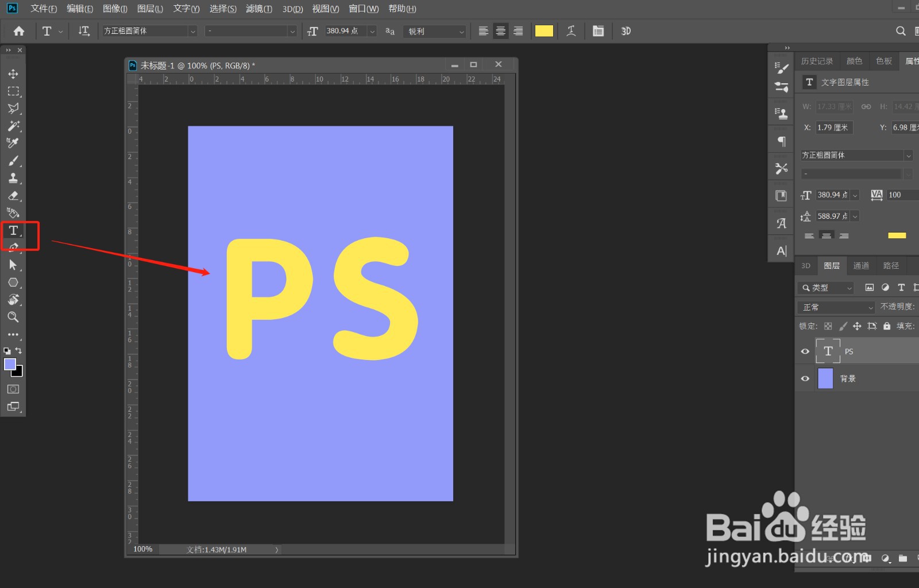Select the Clone Stamp tool
Viewport: 919px width, 588px height.
click(x=13, y=178)
